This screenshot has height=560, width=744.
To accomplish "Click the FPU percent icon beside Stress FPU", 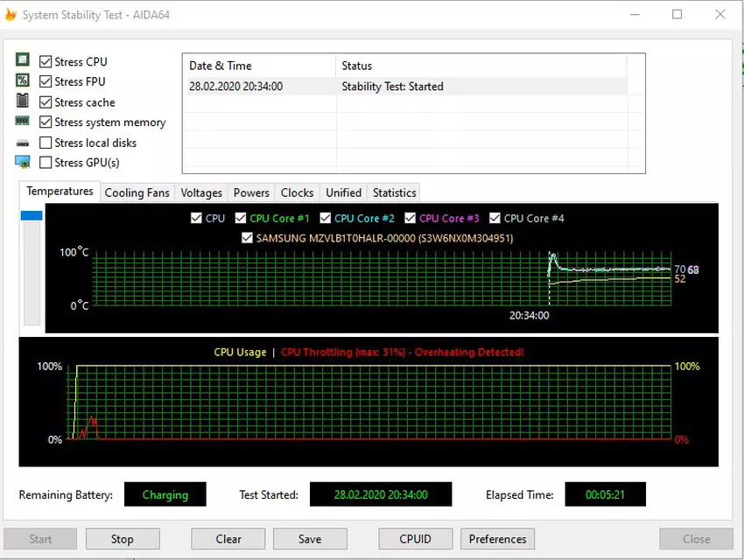I will click(23, 80).
